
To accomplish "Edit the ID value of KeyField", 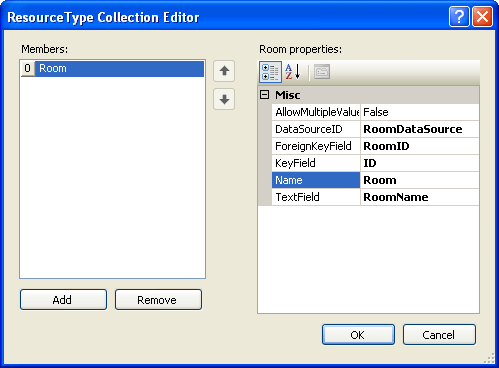I will (420, 163).
